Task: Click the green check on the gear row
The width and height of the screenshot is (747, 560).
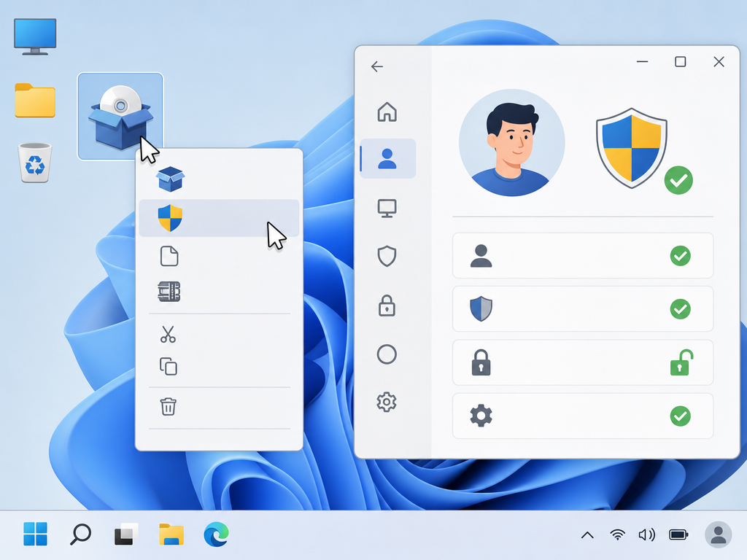Action: click(681, 416)
